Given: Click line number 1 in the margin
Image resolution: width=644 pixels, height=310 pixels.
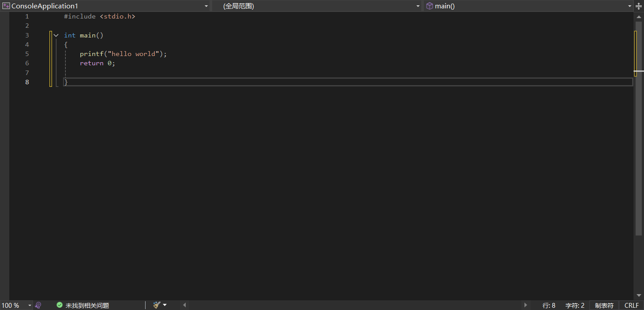Looking at the screenshot, I should [x=27, y=16].
